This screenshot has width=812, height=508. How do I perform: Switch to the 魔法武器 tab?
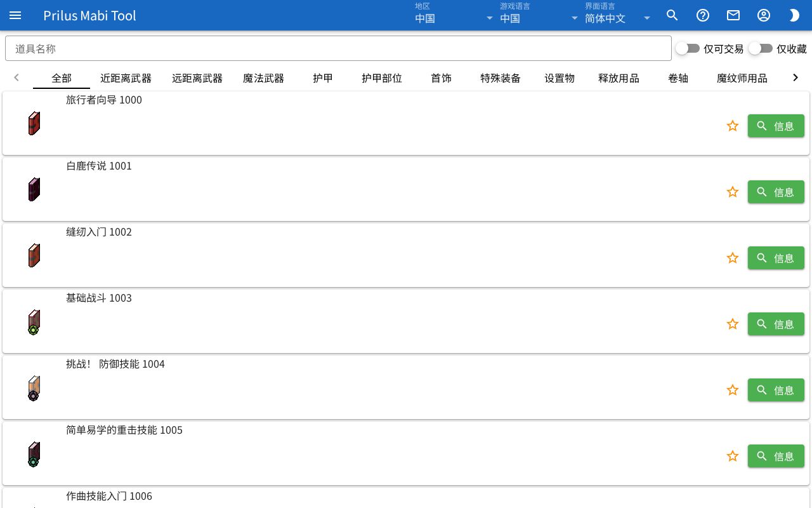263,78
